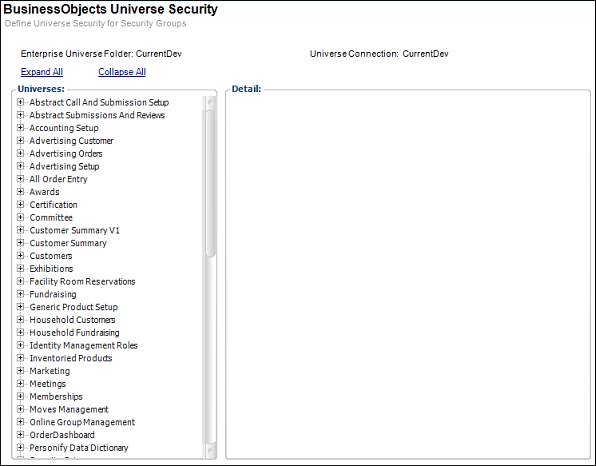The image size is (596, 466).
Task: Select Household Customers universe
Action: click(72, 320)
